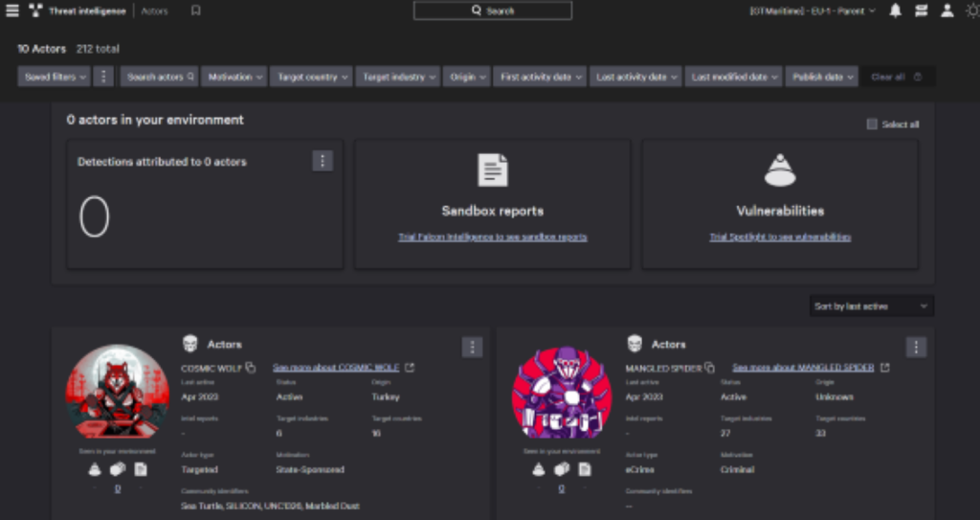Open Trial Falcon Intelligence sandbox reports link
The height and width of the screenshot is (520, 980).
coord(493,237)
